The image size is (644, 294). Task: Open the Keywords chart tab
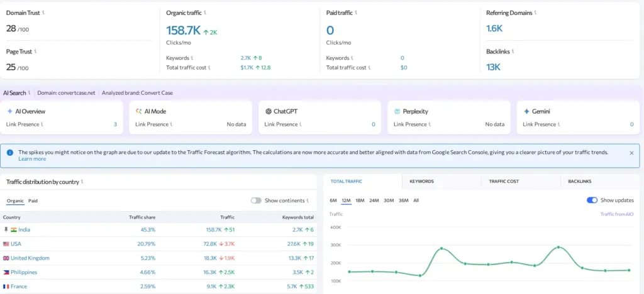(421, 182)
